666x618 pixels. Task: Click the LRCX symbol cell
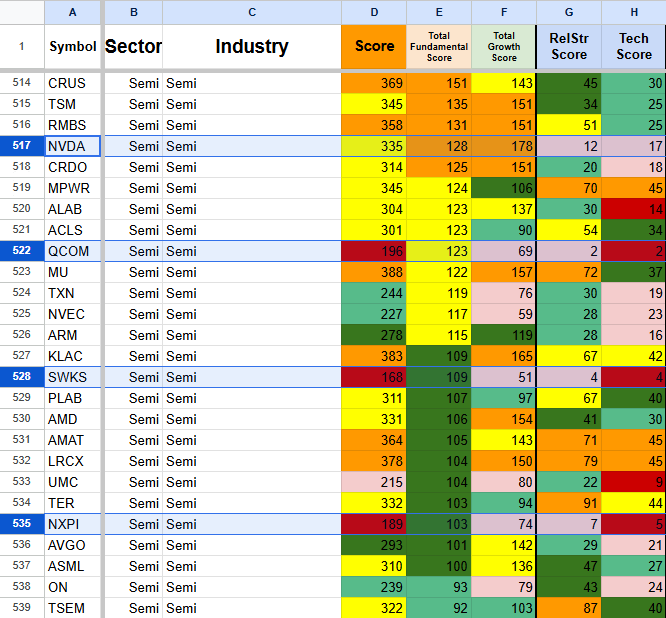click(x=73, y=461)
